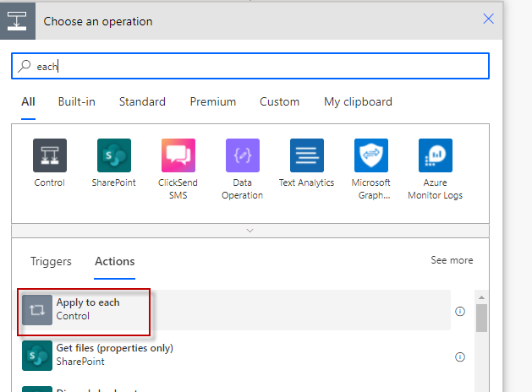The image size is (532, 392).
Task: Collapse the connectors list chevron
Action: pyautogui.click(x=250, y=230)
